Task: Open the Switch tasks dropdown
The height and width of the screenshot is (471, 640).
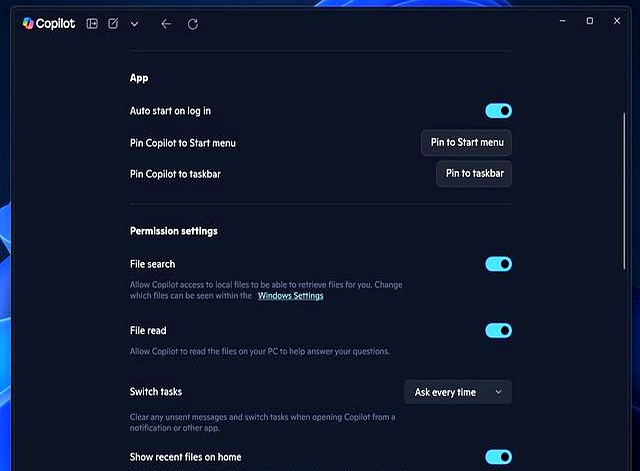Action: pos(457,392)
